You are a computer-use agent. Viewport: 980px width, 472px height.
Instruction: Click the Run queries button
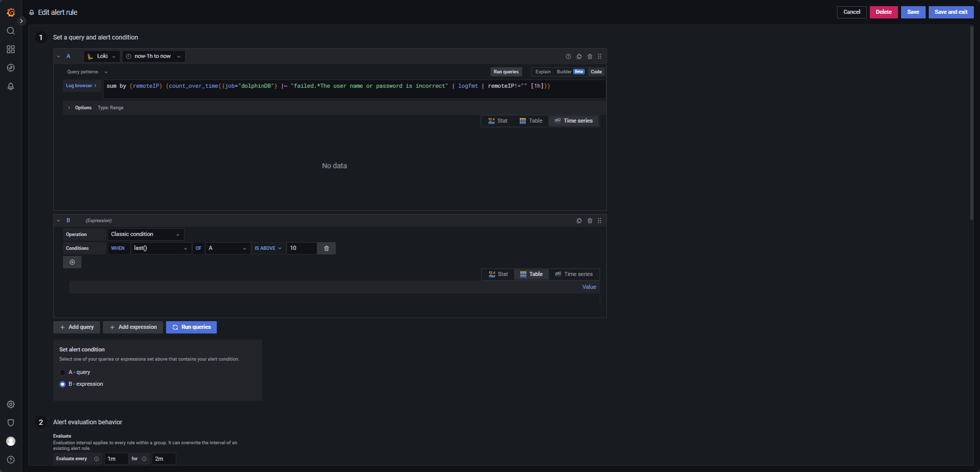pyautogui.click(x=191, y=327)
